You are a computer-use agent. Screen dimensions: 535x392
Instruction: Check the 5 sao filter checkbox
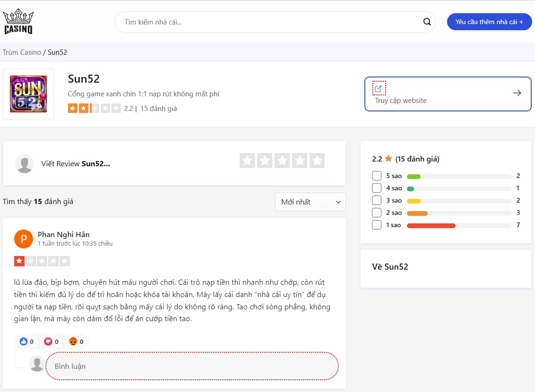[x=377, y=176]
